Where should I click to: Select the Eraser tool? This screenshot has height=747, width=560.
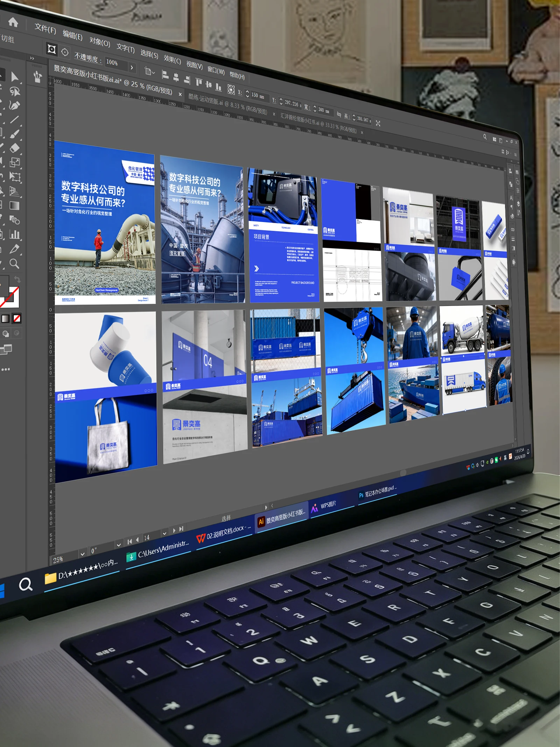15,148
